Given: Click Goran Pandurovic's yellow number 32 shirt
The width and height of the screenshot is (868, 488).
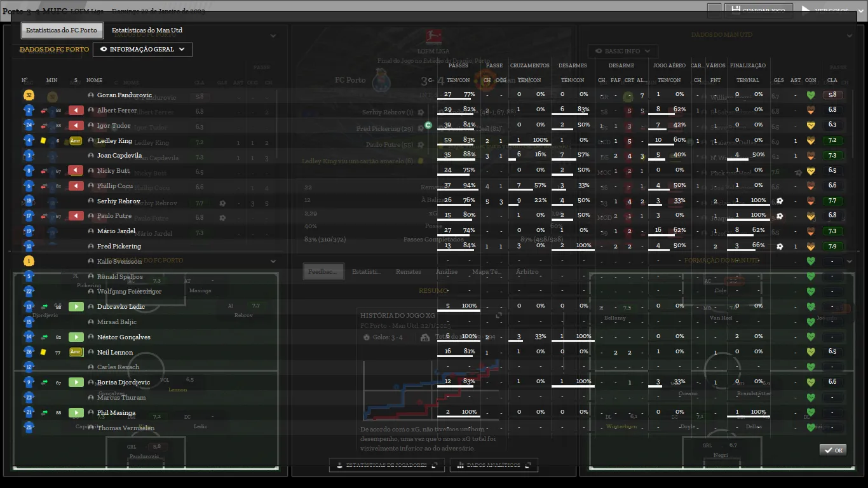Looking at the screenshot, I should pos(29,95).
